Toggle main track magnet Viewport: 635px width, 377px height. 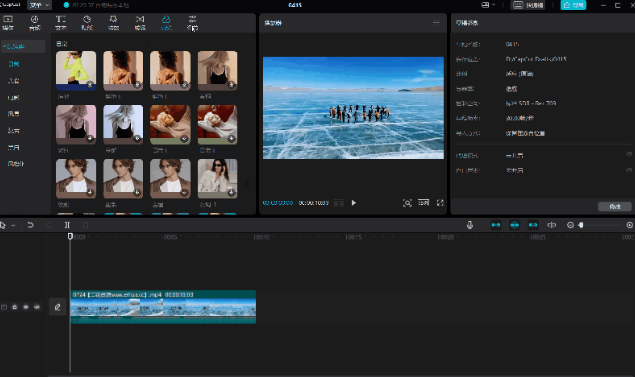click(496, 225)
